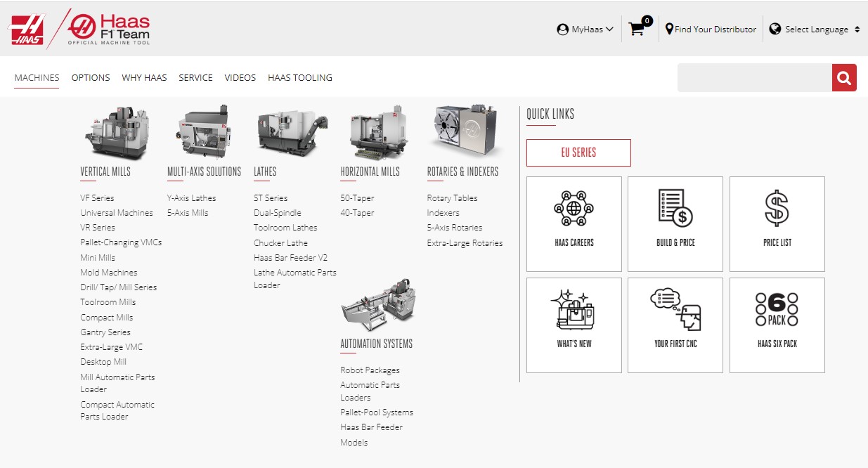Open the Options menu item
Image resolution: width=868 pixels, height=468 pixels.
pyautogui.click(x=91, y=78)
